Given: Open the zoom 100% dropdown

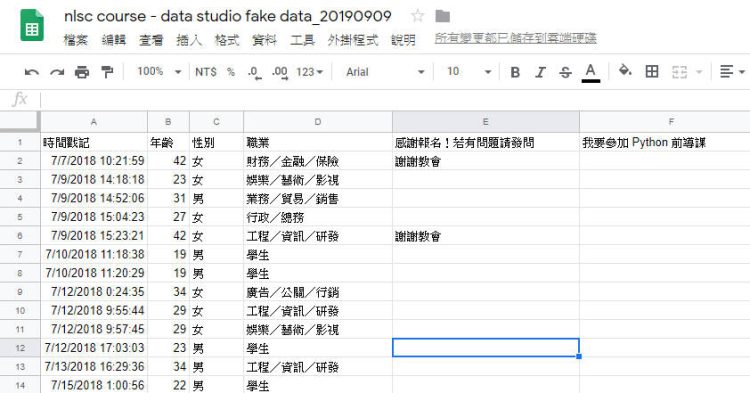Looking at the screenshot, I should 159,72.
